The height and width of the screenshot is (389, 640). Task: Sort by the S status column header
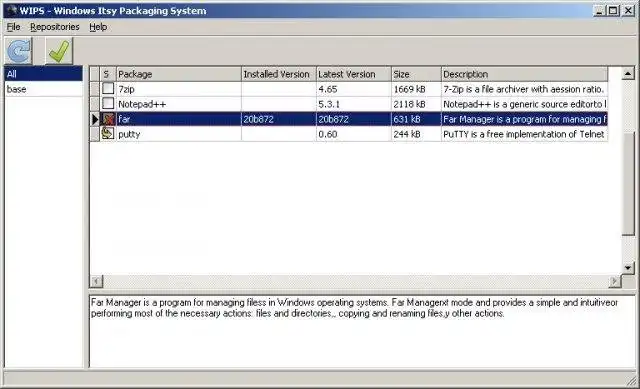tap(108, 74)
